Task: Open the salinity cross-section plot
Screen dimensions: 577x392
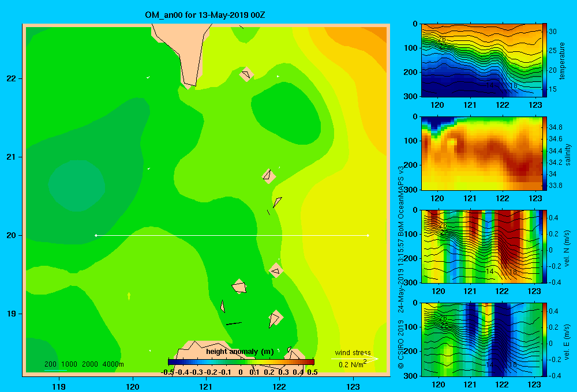Action: click(481, 154)
